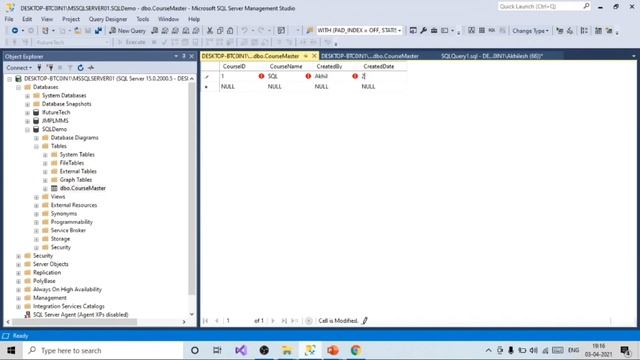This screenshot has height=360, width=640.
Task: Collapse the Tables folder node
Action: tap(36, 146)
